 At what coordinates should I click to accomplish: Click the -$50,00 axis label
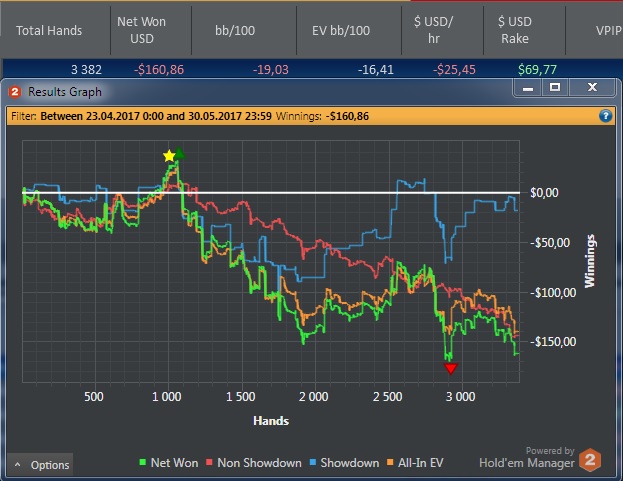(550, 243)
